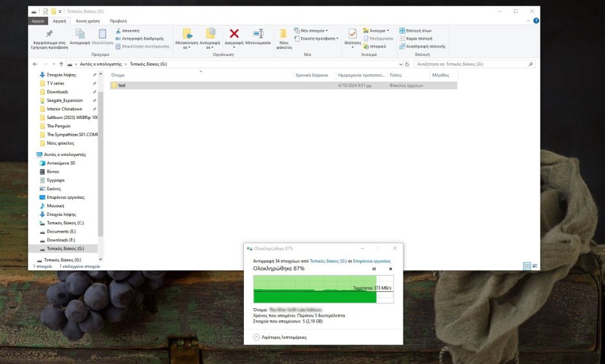The height and width of the screenshot is (364, 605).
Task: Click the red Διαγραφή delete icon
Action: point(234,34)
